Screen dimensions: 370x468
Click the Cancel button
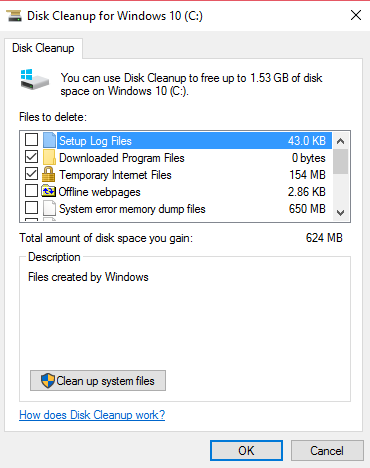327,451
